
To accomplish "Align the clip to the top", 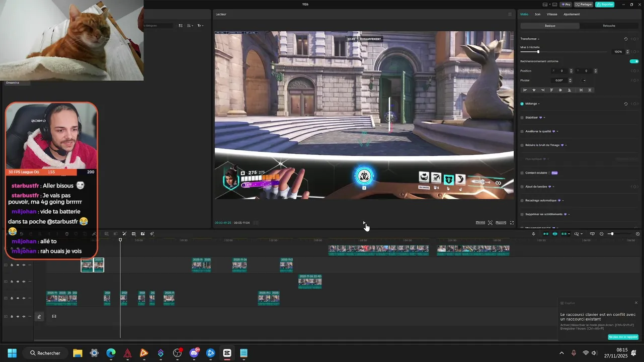I will tap(551, 90).
